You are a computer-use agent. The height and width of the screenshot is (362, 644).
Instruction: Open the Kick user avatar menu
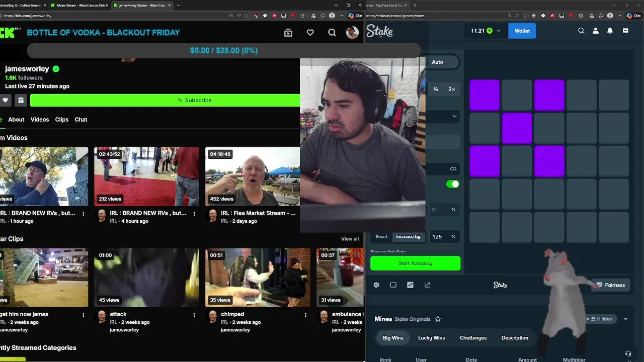click(352, 33)
